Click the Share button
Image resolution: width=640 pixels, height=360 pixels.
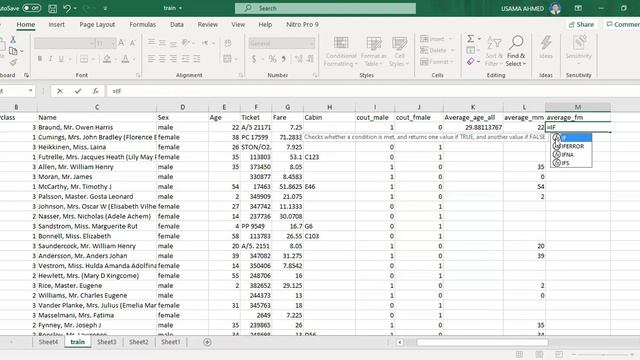581,24
